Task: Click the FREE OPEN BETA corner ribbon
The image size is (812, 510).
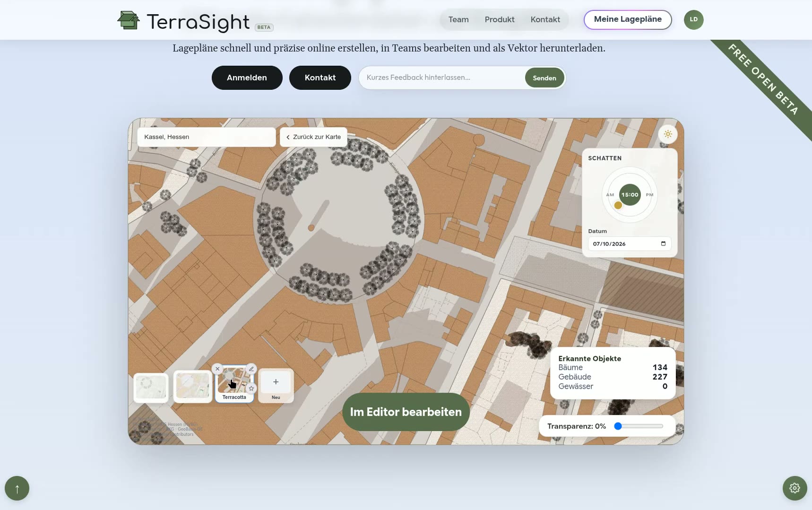Action: click(763, 80)
